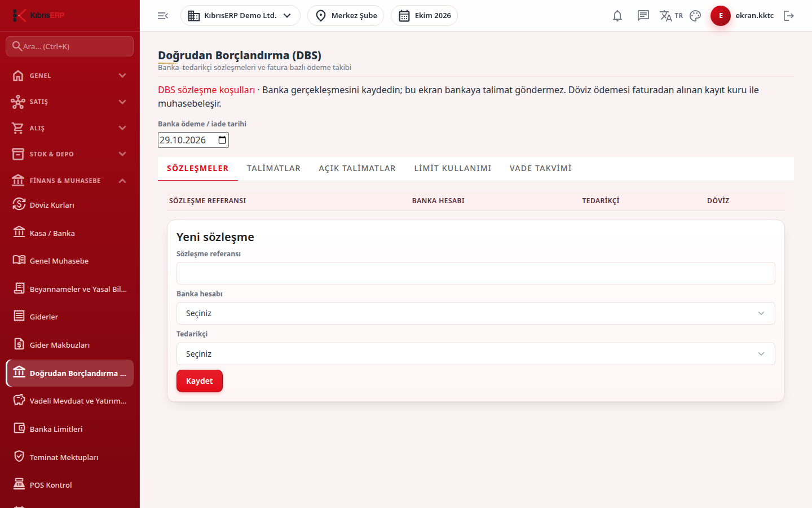Expand the SATIŞ sidebar section
Screen dimensions: 812x508
coord(70,102)
